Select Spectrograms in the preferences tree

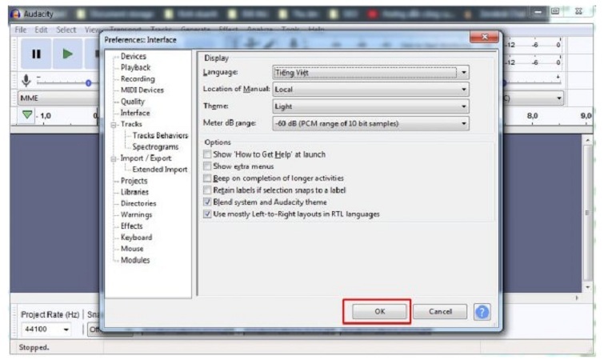coord(155,147)
